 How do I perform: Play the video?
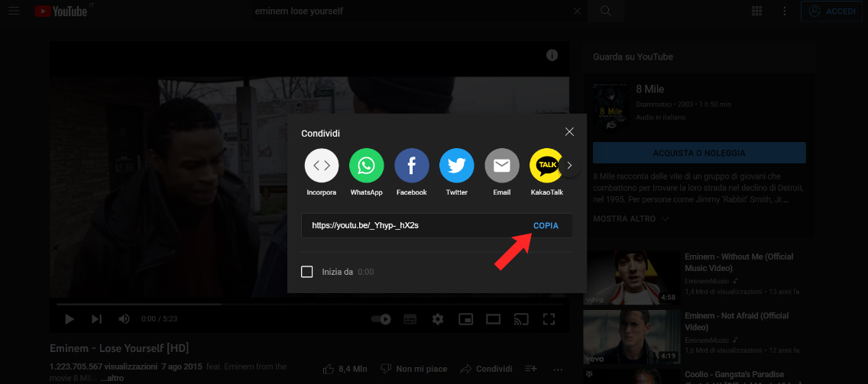(70, 318)
